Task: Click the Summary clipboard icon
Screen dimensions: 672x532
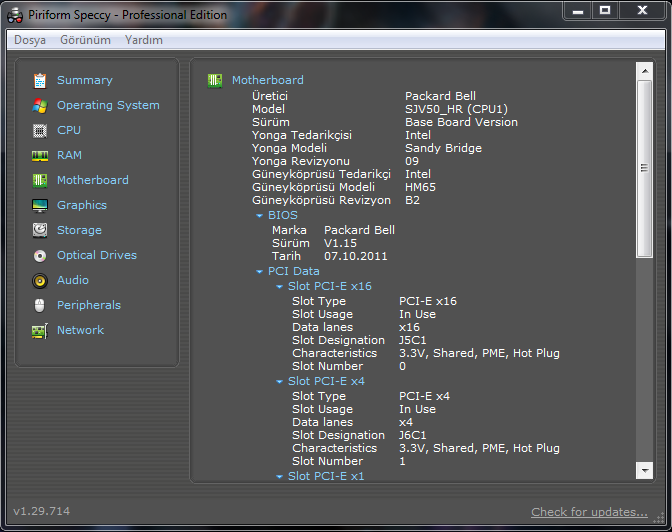Action: click(40, 81)
